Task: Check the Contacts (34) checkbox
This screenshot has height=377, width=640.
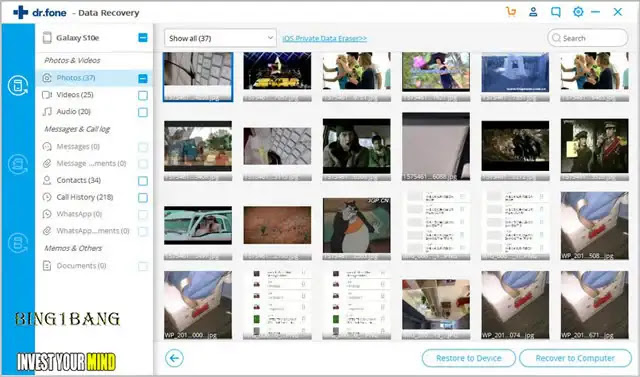Action: coord(143,181)
